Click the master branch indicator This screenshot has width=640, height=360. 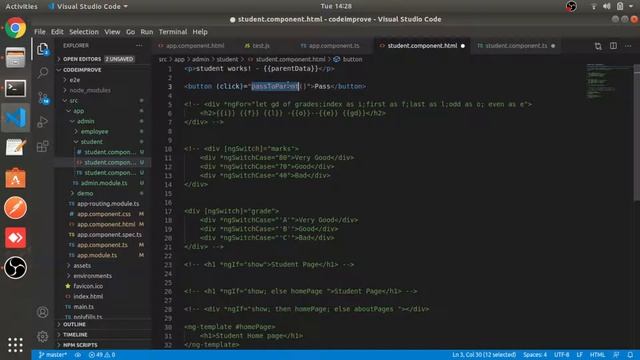[52, 355]
